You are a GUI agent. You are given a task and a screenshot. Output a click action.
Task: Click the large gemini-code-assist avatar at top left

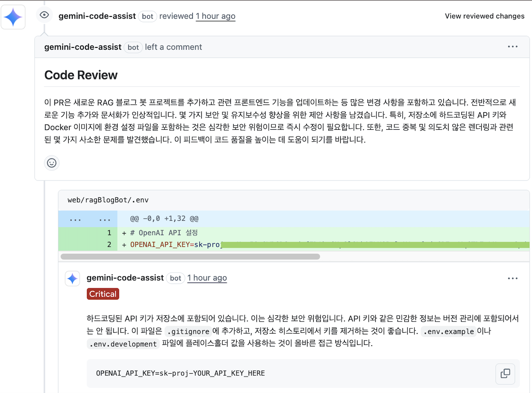(x=13, y=17)
